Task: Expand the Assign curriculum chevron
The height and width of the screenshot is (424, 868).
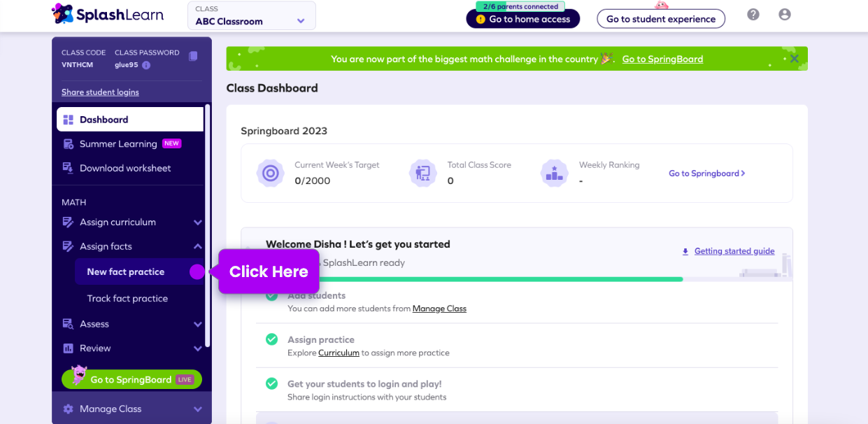Action: (x=198, y=222)
